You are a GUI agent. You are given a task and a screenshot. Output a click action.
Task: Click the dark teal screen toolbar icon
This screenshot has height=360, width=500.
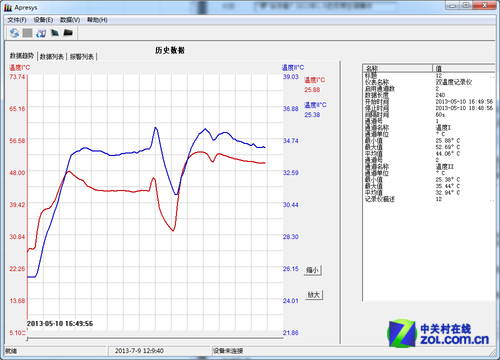point(54,33)
